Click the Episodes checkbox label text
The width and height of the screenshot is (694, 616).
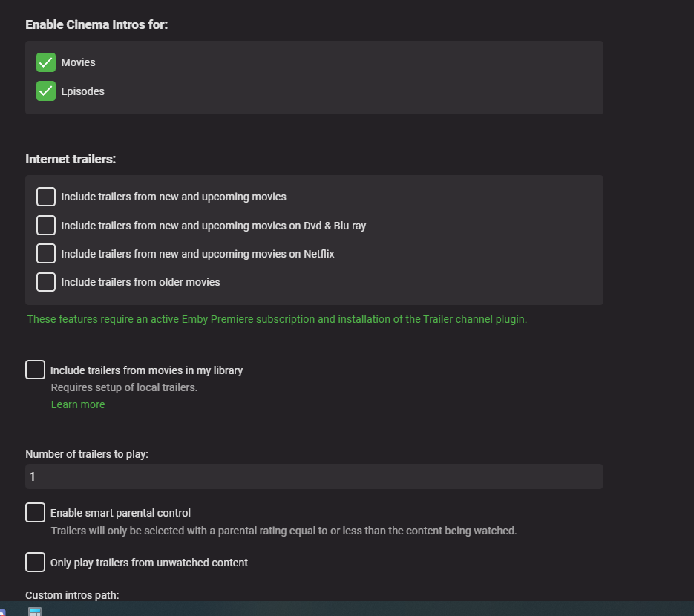[x=82, y=91]
